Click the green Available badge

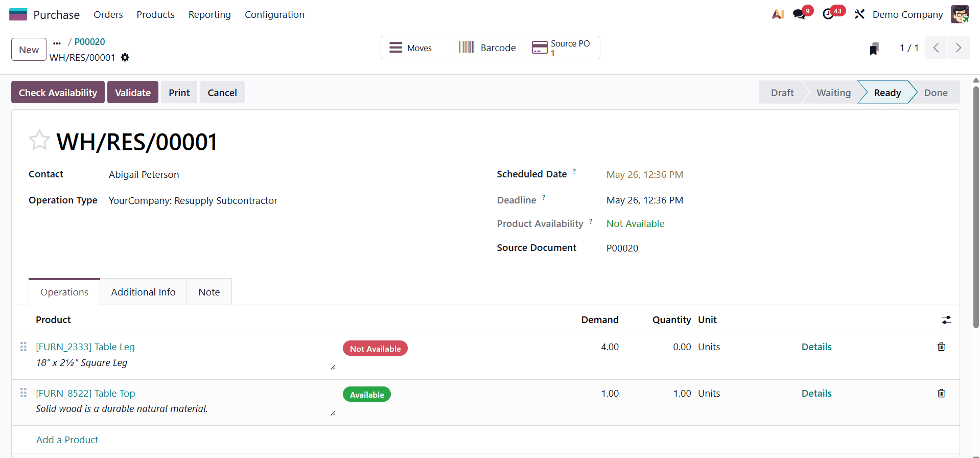[x=367, y=394]
